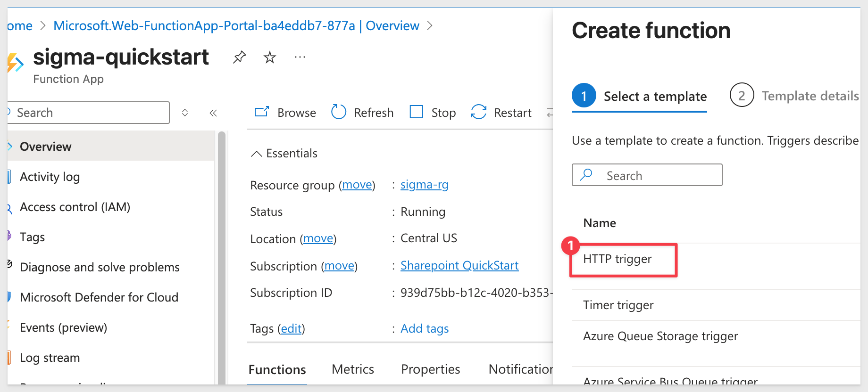
Task: Click the up-down sort arrows beside sidebar search
Action: (x=185, y=113)
